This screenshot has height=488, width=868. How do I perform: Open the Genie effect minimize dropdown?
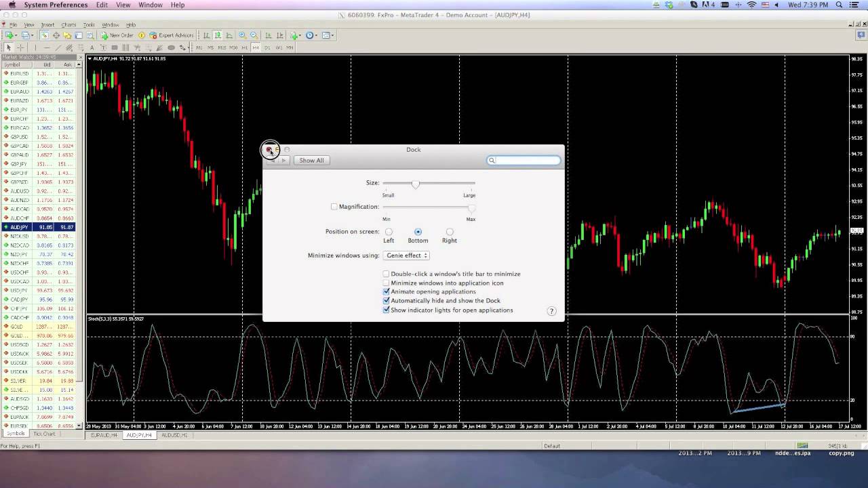click(406, 256)
